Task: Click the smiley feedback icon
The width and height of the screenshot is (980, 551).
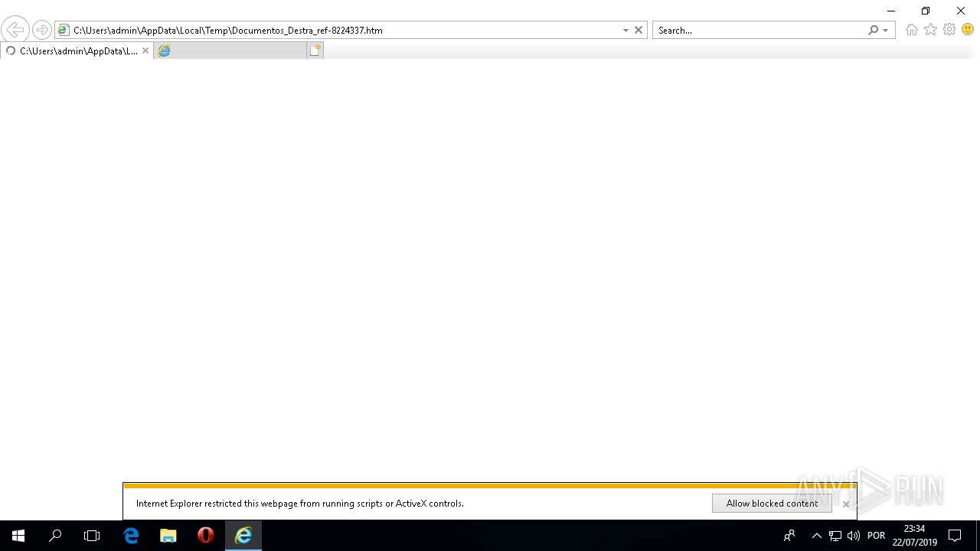Action: point(968,29)
